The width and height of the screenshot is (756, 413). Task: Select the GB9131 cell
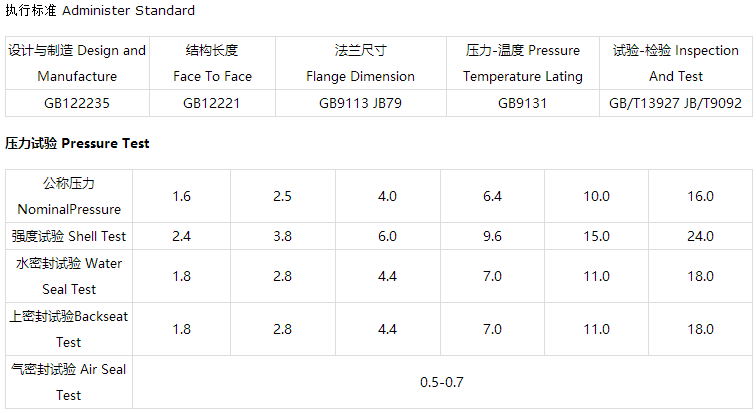[522, 103]
